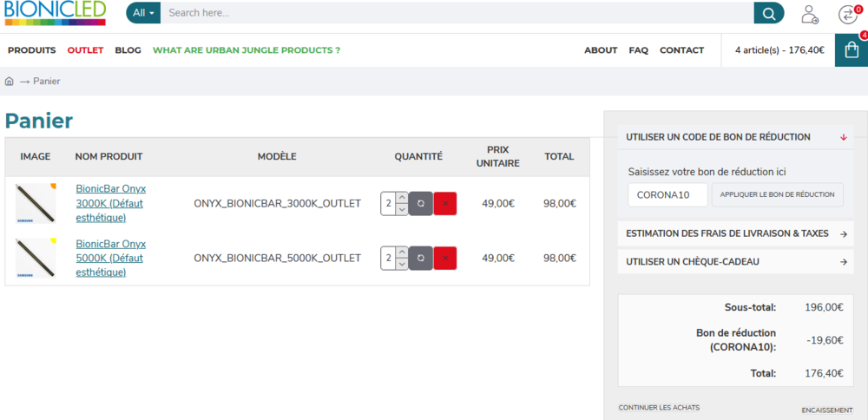
Task: Click quantity field of Onyx 5000K
Action: 389,258
